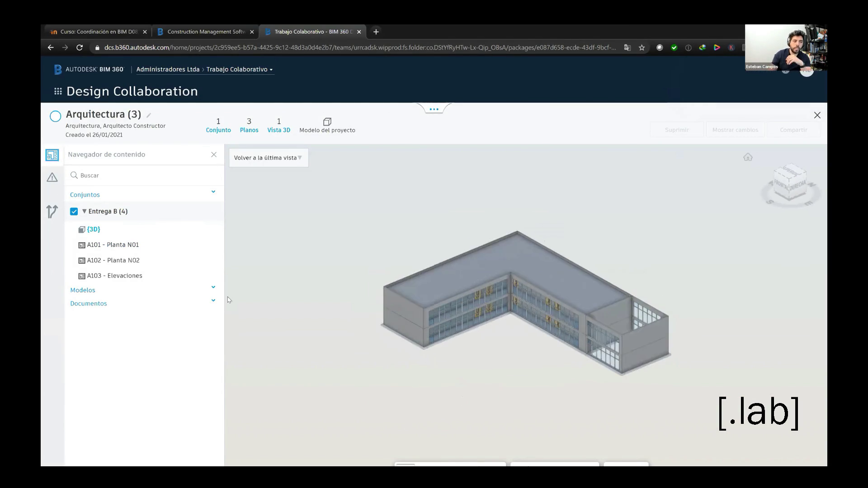Collapse the Entrega B tree triangle

point(84,211)
